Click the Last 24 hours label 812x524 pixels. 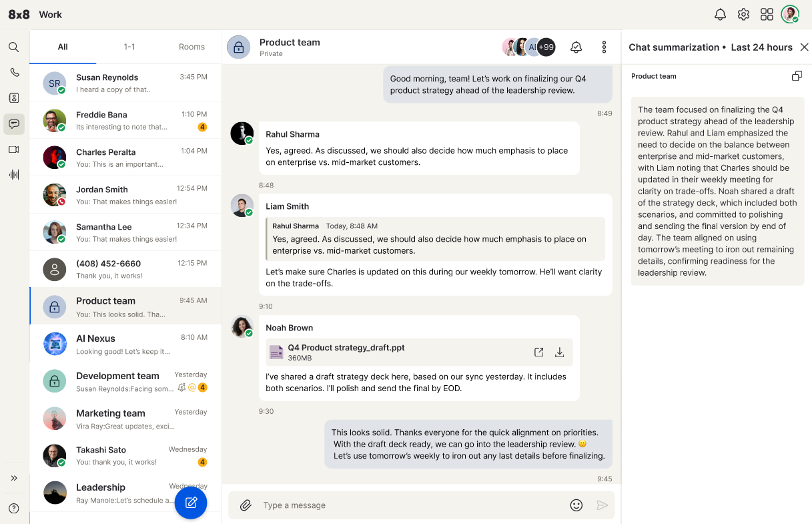point(761,47)
